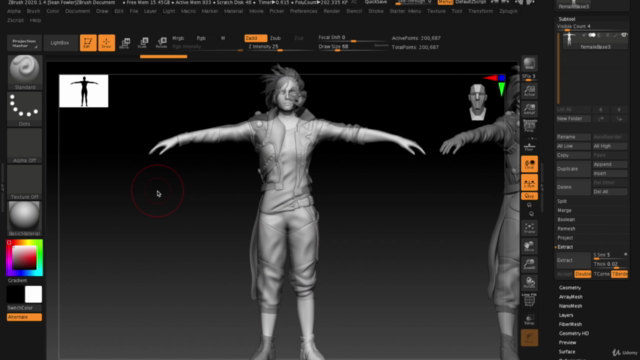Toggle femaleBase3 subtool eye visibility
This screenshot has width=640, height=360.
click(x=624, y=36)
